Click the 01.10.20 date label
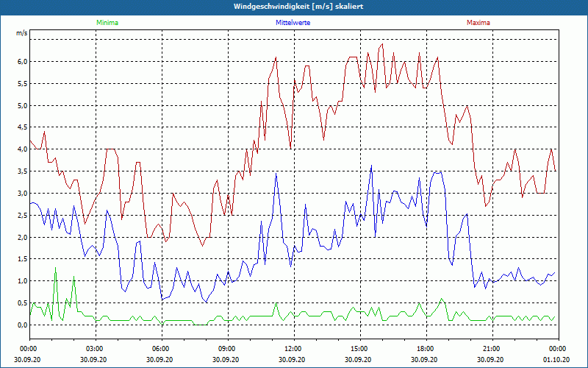This screenshot has width=588, height=368. [556, 359]
